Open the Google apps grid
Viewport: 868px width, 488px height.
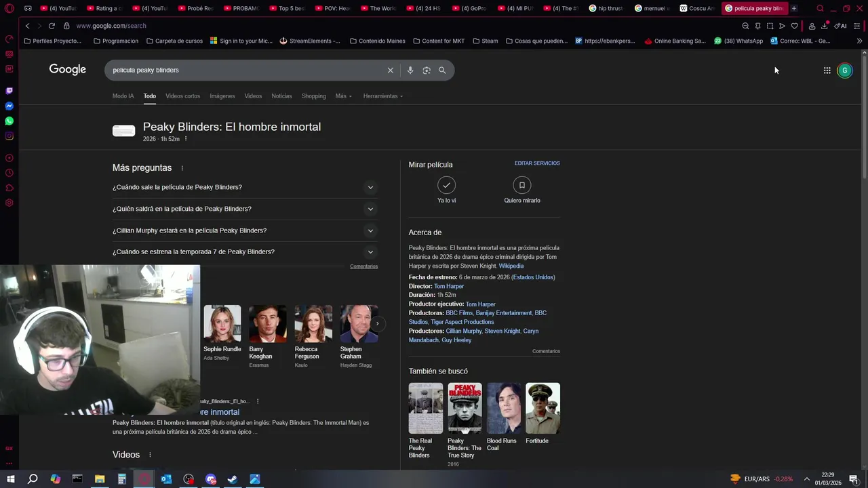(x=827, y=70)
